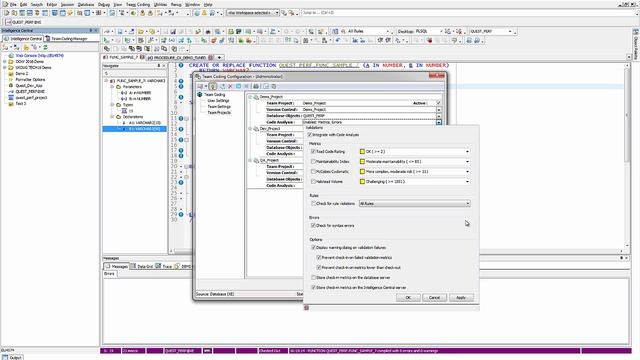The height and width of the screenshot is (360, 640).
Task: Click the first icon in the main toolbar
Action: (x=6, y=13)
